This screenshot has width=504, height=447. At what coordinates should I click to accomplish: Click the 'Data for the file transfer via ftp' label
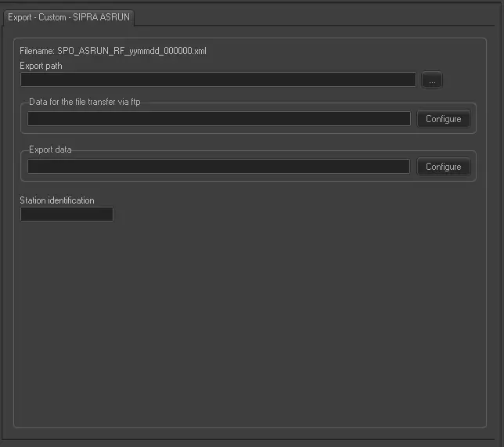85,102
